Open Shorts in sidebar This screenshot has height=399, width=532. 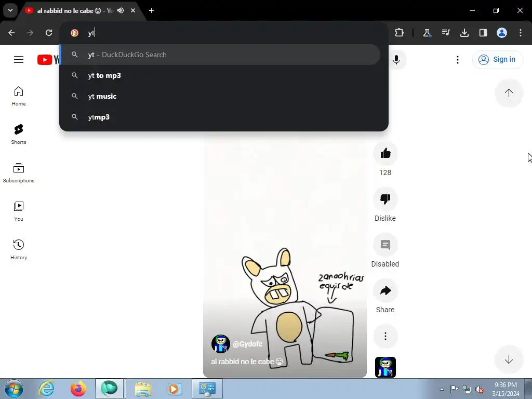19,135
